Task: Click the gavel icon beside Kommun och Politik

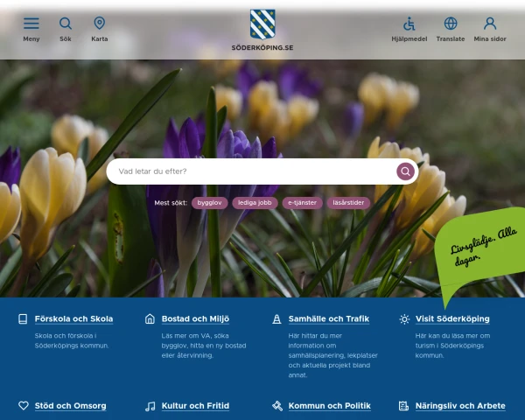Action: pos(277,406)
